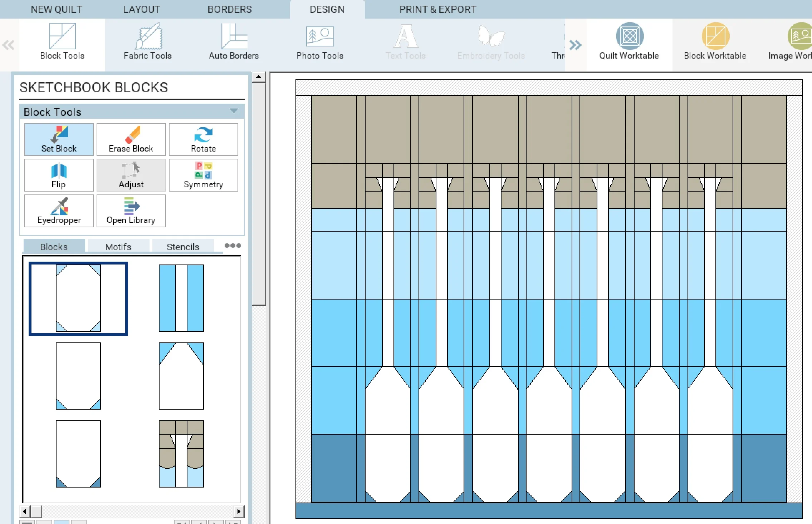The image size is (812, 524).
Task: Click the vertical scrollbar thumb in panel
Action: pos(259,194)
